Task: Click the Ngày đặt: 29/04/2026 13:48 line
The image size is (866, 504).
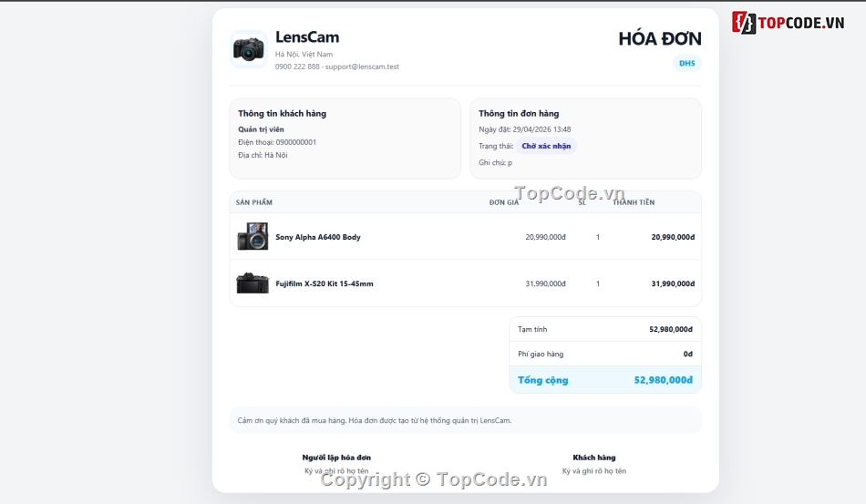Action: pos(525,129)
